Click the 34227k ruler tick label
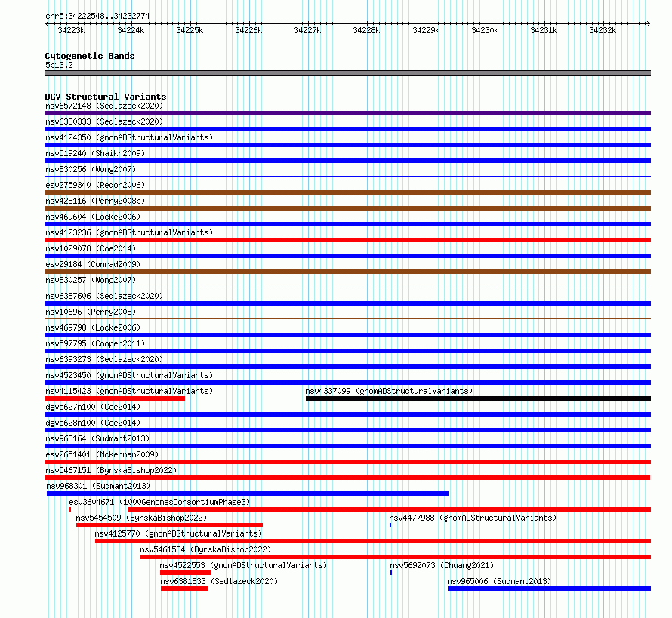Image resolution: width=672 pixels, height=618 pixels. pos(307,31)
